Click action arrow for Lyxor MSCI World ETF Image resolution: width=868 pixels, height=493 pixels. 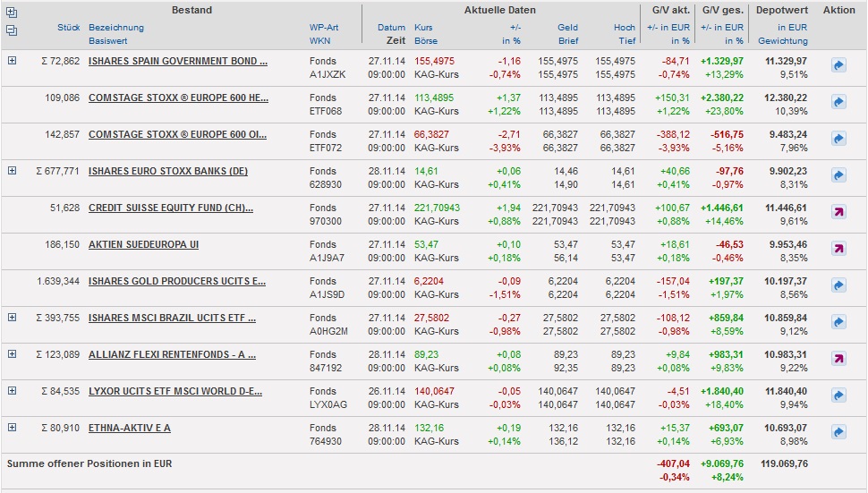click(x=838, y=396)
